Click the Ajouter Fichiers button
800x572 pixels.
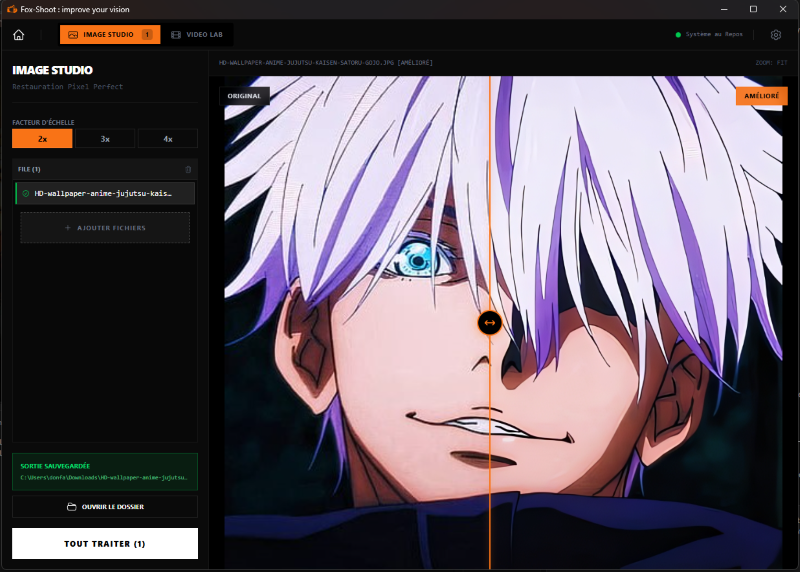coord(105,228)
